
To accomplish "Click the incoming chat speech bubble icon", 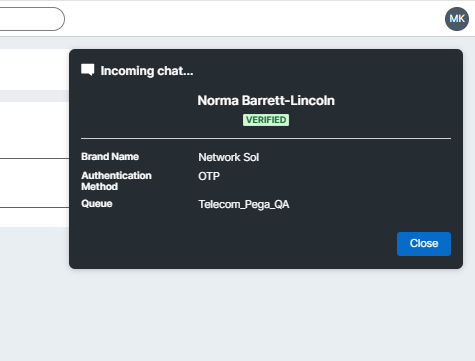I will tap(88, 70).
